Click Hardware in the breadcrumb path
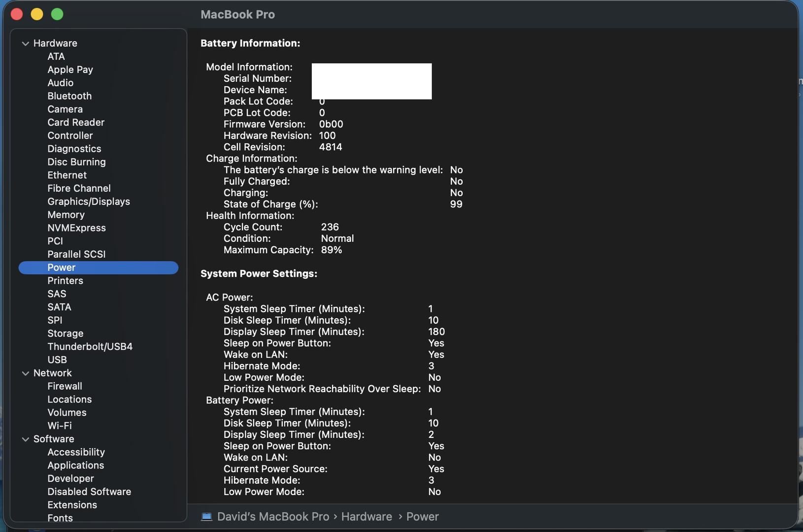Viewport: 803px width, 532px height. coord(367,517)
